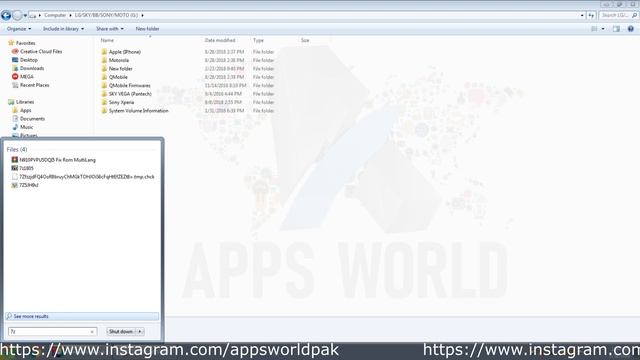This screenshot has height=360, width=640.
Task: Select the Apple (iPhone) folder icon
Action: coord(104,52)
